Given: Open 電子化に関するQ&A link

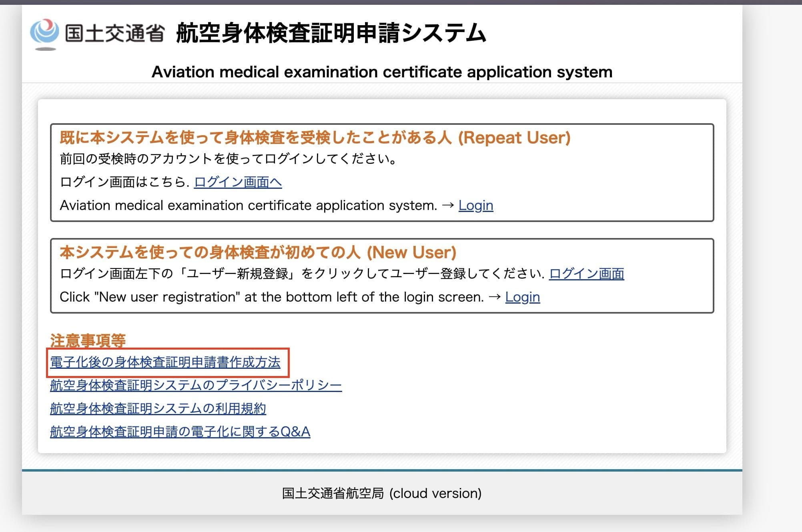Looking at the screenshot, I should pyautogui.click(x=180, y=432).
